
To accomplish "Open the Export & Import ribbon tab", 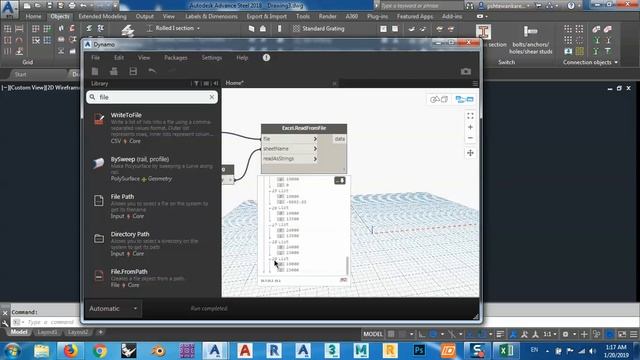I will 267,16.
